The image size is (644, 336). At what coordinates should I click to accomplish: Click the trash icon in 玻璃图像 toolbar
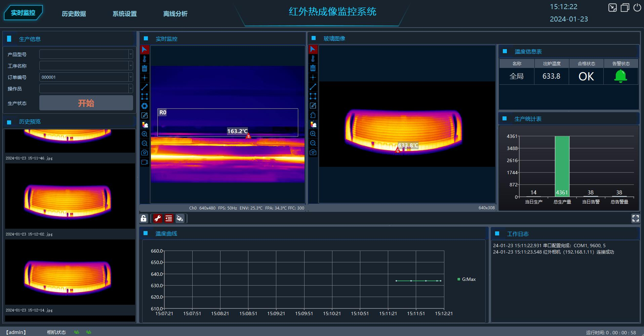pyautogui.click(x=313, y=68)
